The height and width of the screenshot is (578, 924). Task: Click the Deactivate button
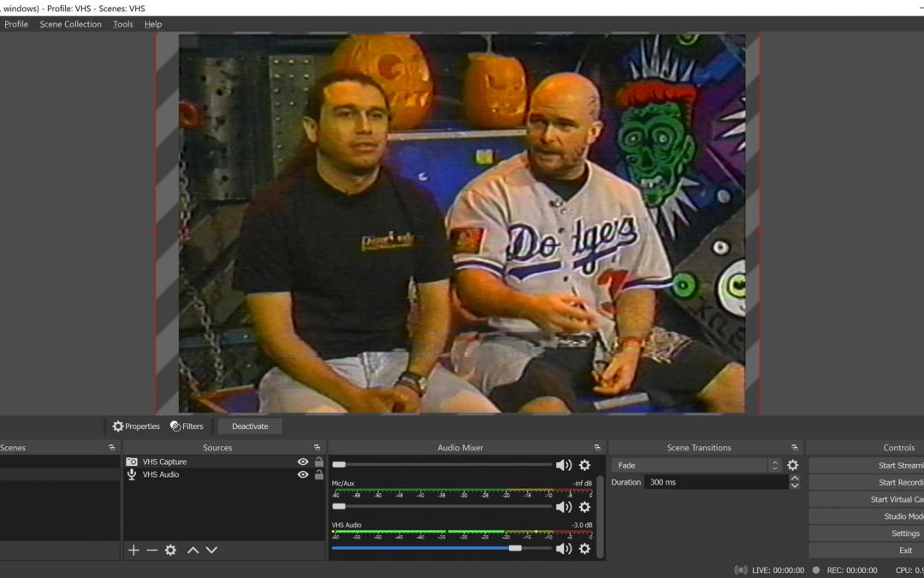[250, 426]
